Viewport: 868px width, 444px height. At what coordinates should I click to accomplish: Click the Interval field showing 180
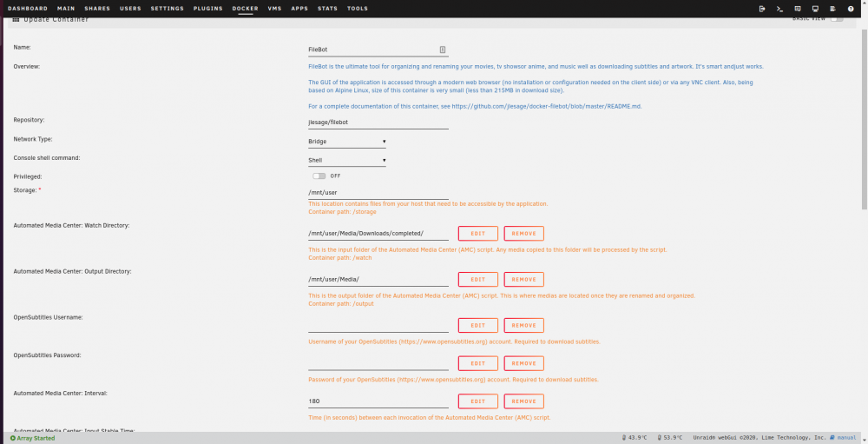coord(378,401)
